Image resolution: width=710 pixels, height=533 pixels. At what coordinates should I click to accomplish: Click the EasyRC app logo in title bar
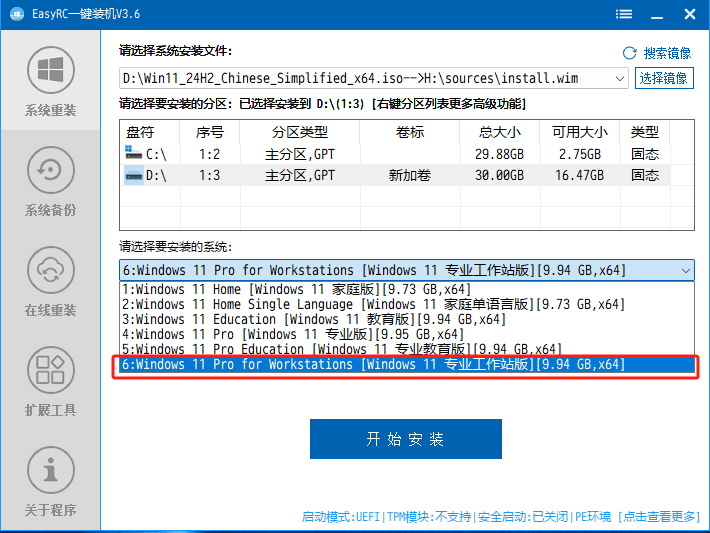point(17,14)
